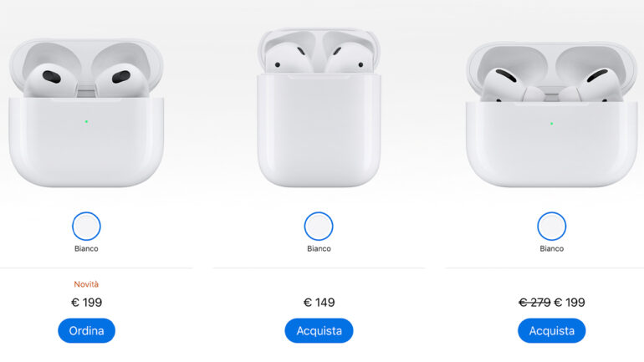Click the € 149 price text
Viewport: 644px width, 362px height.
[x=319, y=303]
